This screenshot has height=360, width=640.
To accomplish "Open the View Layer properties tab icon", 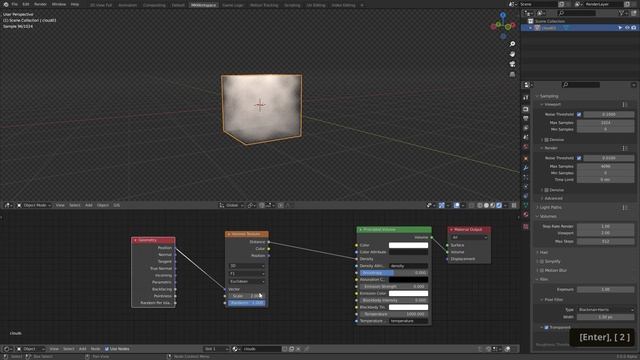I will pos(526,128).
